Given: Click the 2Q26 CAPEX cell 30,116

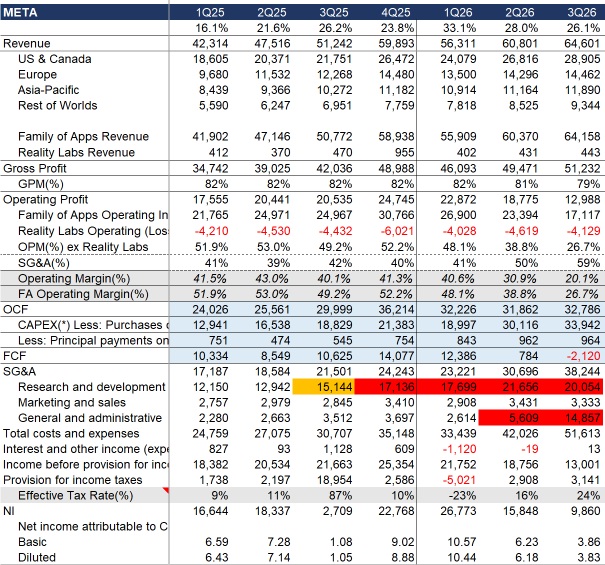Looking at the screenshot, I should coord(520,325).
